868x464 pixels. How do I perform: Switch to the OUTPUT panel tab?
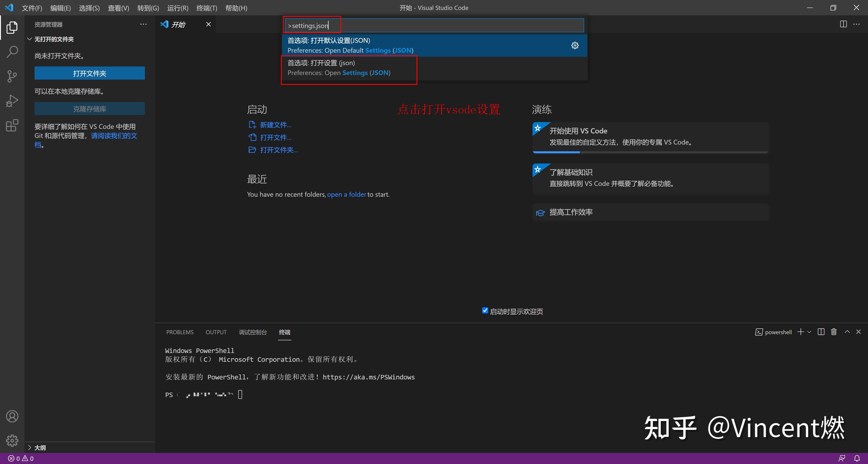[x=216, y=332]
